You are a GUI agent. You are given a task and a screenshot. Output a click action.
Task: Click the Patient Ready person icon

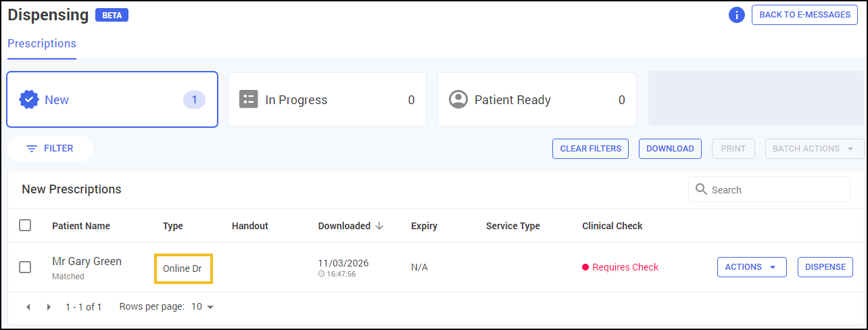click(459, 99)
